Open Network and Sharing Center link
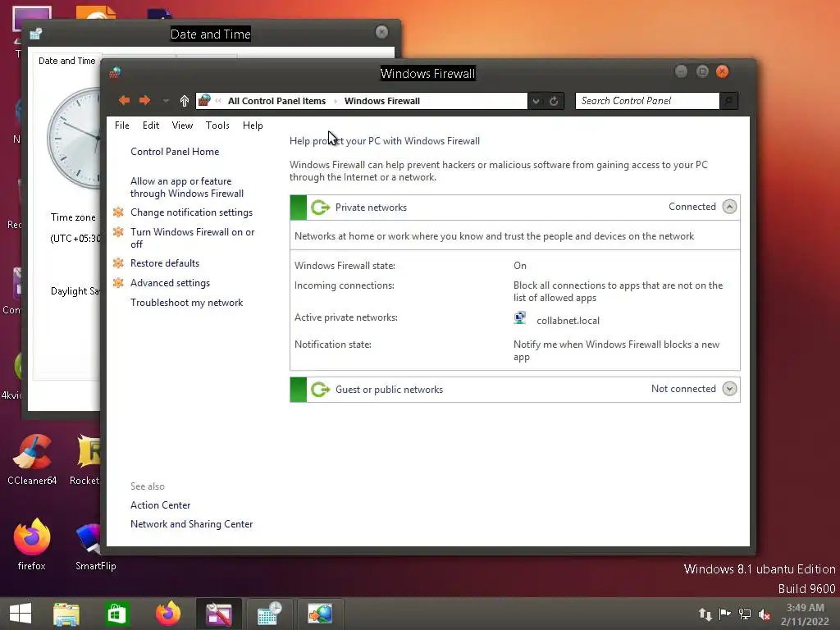 (x=191, y=524)
